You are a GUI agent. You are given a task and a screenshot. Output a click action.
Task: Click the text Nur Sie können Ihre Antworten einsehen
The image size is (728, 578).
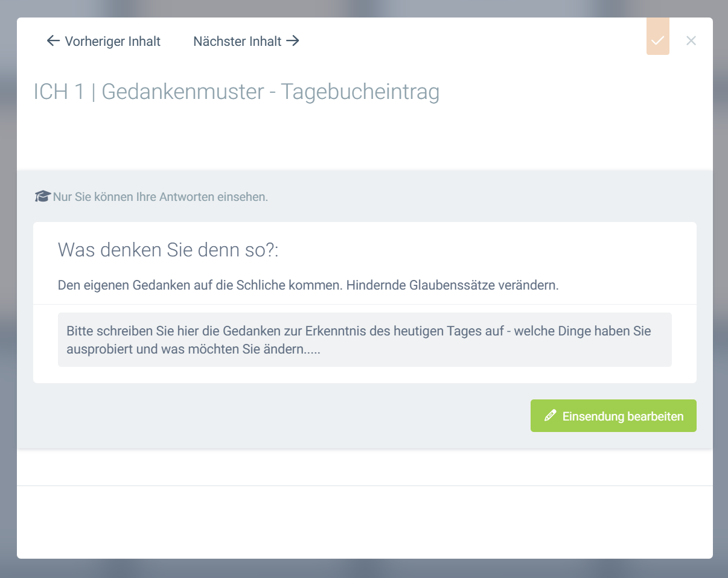point(160,197)
